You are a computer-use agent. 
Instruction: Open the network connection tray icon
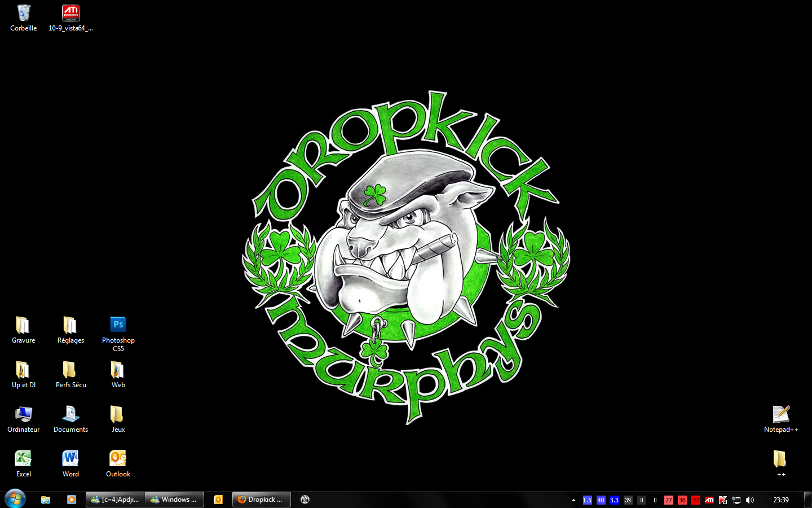click(736, 500)
